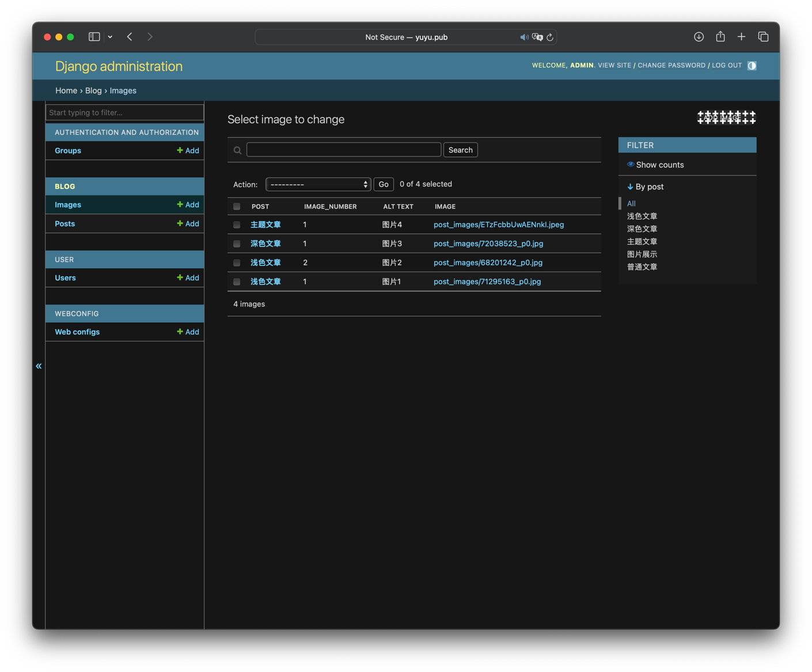Focus the image search field
812x672 pixels.
click(344, 150)
